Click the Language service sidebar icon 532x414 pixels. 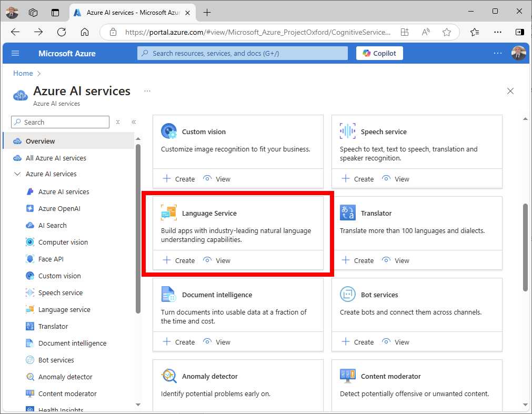tap(30, 309)
